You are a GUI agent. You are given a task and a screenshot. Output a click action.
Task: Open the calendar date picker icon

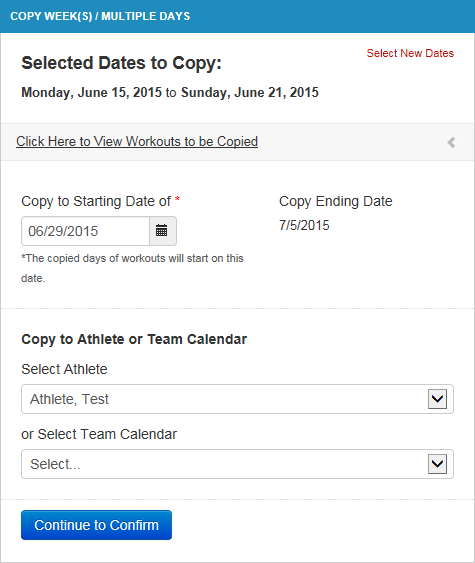tap(162, 231)
